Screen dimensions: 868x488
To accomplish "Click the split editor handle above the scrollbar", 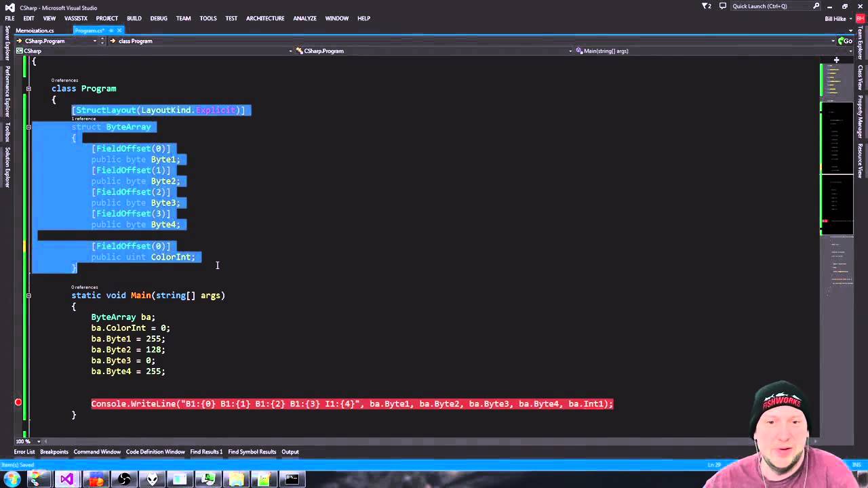I will (836, 60).
